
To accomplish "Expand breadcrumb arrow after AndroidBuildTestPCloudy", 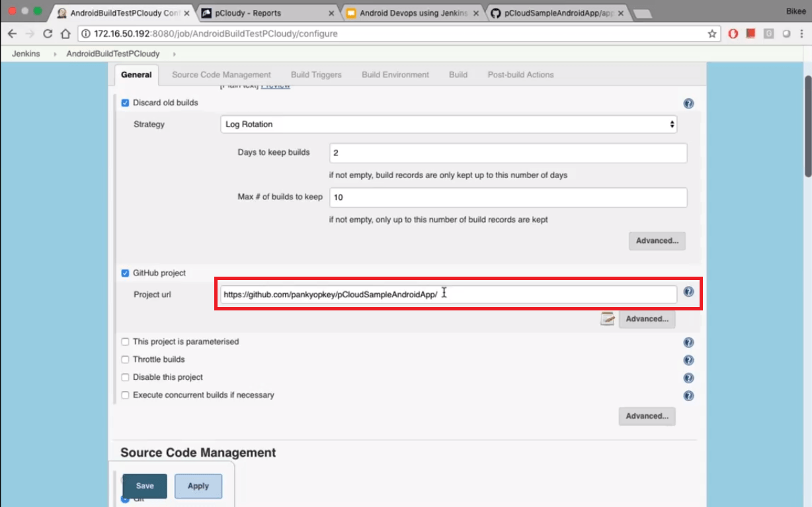I will point(175,54).
